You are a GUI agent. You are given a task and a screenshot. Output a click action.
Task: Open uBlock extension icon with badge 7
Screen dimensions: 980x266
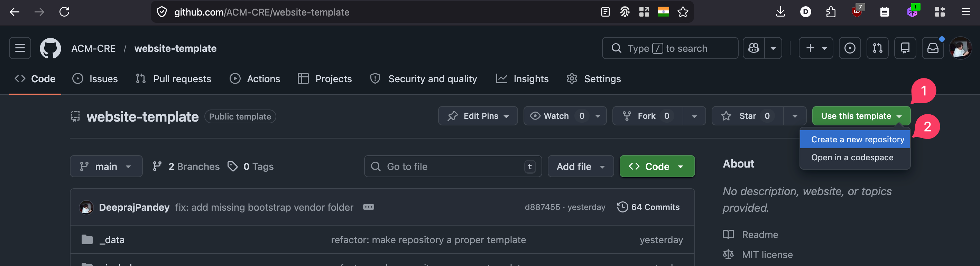pos(857,11)
